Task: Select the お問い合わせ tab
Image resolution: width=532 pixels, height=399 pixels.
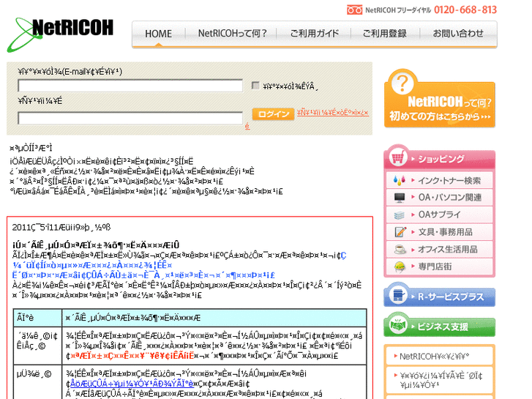Action: (458, 34)
